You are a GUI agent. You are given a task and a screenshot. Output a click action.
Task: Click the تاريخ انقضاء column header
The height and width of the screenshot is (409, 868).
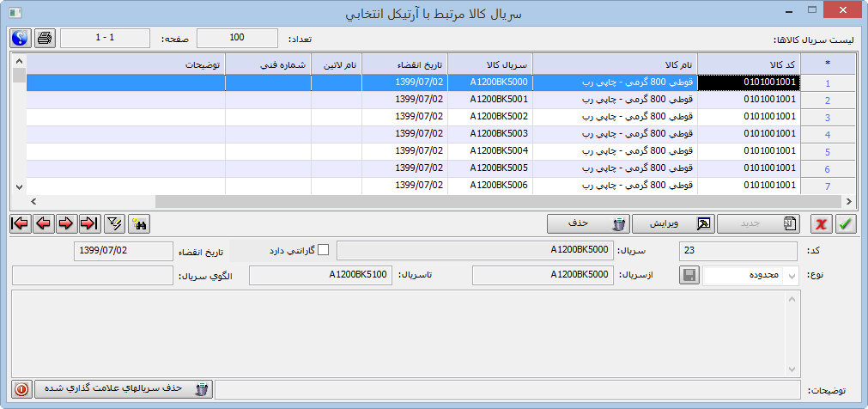point(404,65)
